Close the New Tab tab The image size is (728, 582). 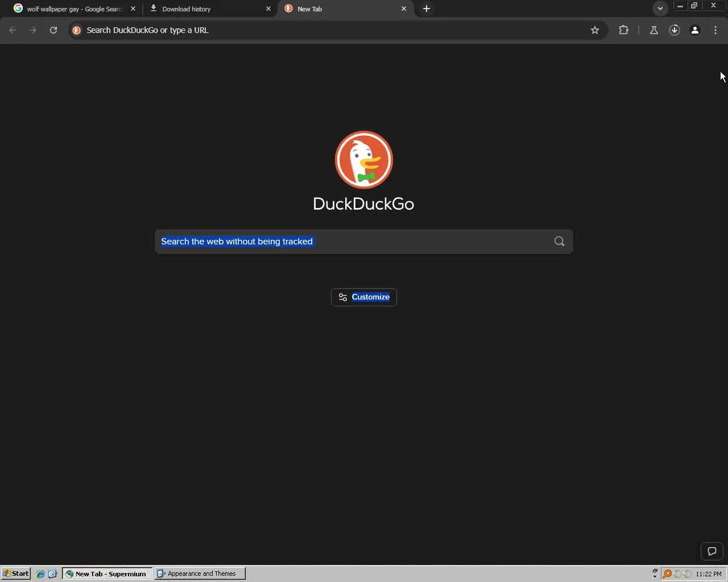point(404,9)
